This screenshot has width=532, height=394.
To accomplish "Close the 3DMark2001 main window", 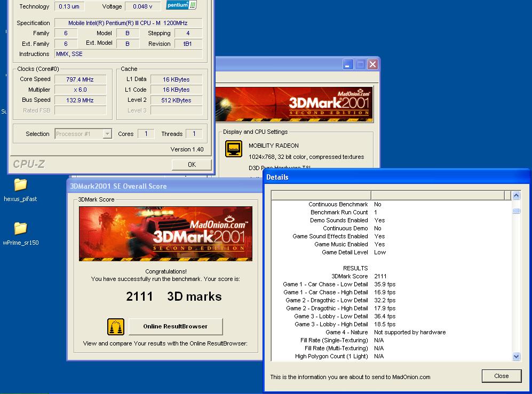I will click(x=372, y=65).
